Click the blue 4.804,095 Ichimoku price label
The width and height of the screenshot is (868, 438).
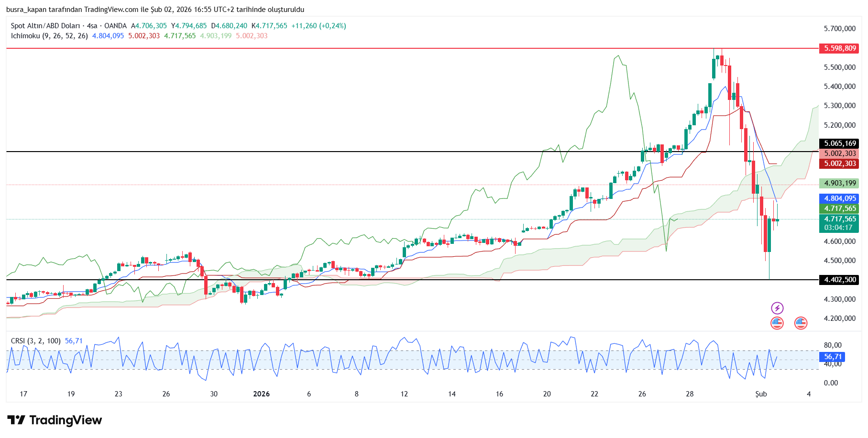[839, 198]
